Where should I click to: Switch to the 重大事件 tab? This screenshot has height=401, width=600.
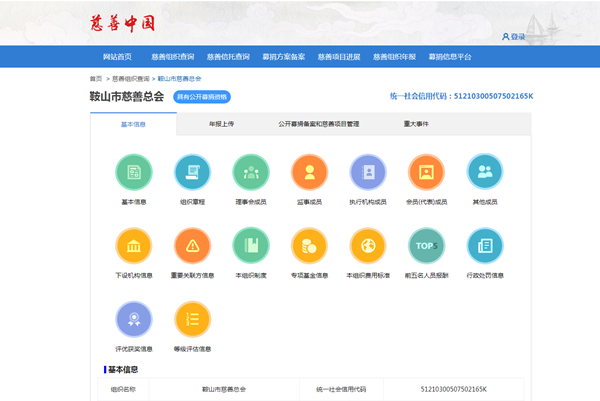pyautogui.click(x=416, y=124)
